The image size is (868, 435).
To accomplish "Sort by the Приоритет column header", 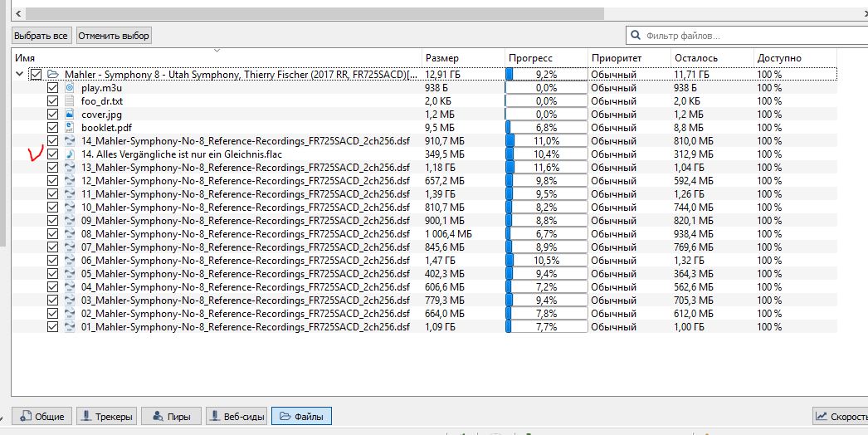I will (x=629, y=58).
